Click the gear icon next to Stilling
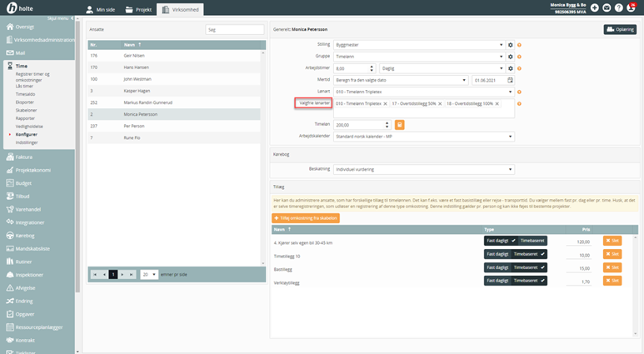This screenshot has height=354, width=644. pos(510,45)
